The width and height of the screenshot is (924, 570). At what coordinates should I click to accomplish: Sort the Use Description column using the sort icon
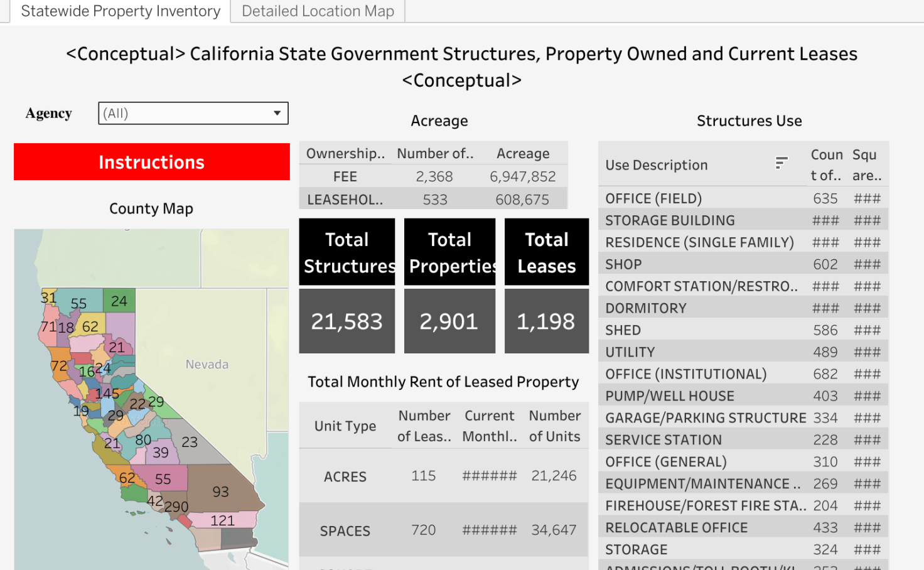click(x=782, y=163)
